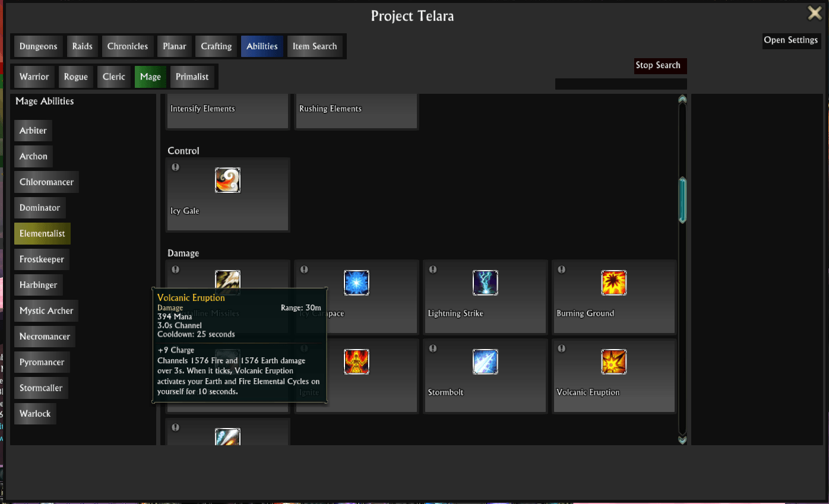
Task: View Harbinger abilities
Action: (39, 285)
